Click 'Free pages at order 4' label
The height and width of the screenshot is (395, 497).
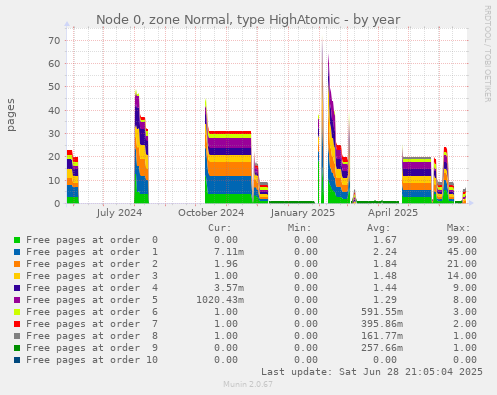point(92,288)
